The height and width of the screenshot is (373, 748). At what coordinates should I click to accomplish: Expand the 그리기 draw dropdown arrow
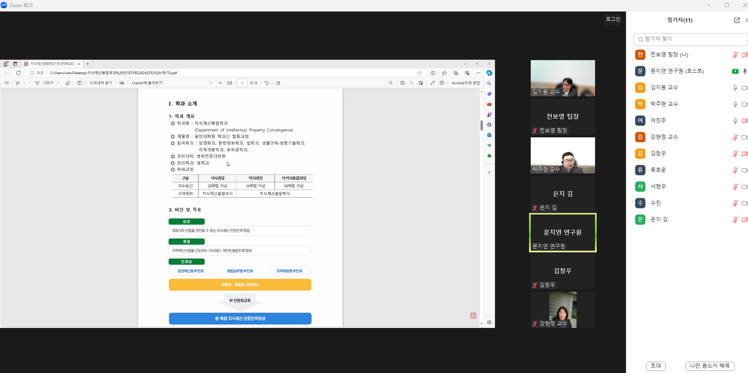(x=59, y=83)
